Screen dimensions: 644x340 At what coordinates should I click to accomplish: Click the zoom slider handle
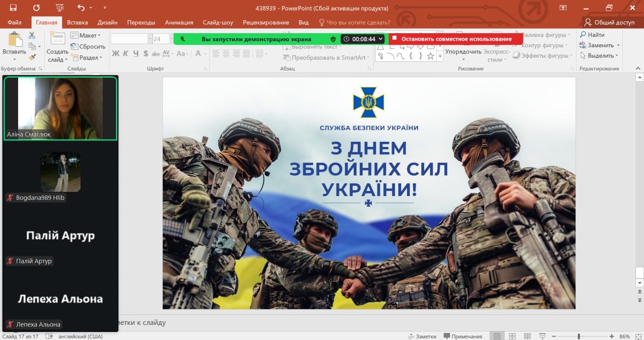(x=579, y=336)
